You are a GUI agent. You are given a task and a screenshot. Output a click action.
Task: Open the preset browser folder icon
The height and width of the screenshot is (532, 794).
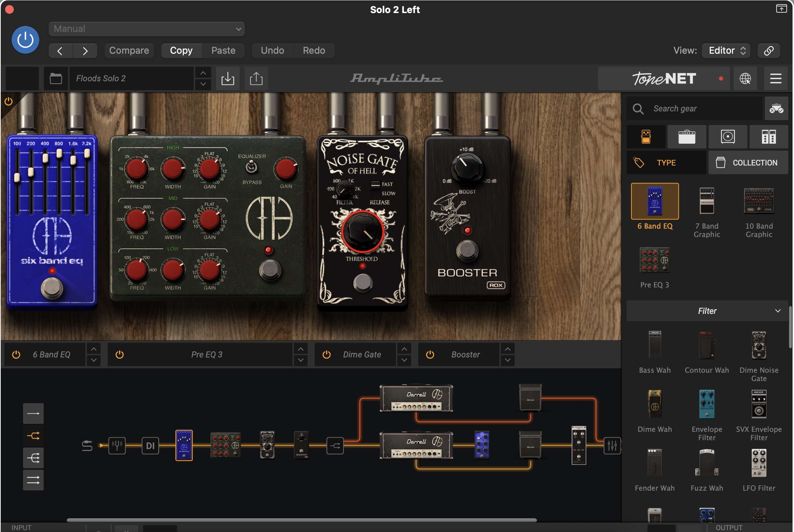(56, 78)
